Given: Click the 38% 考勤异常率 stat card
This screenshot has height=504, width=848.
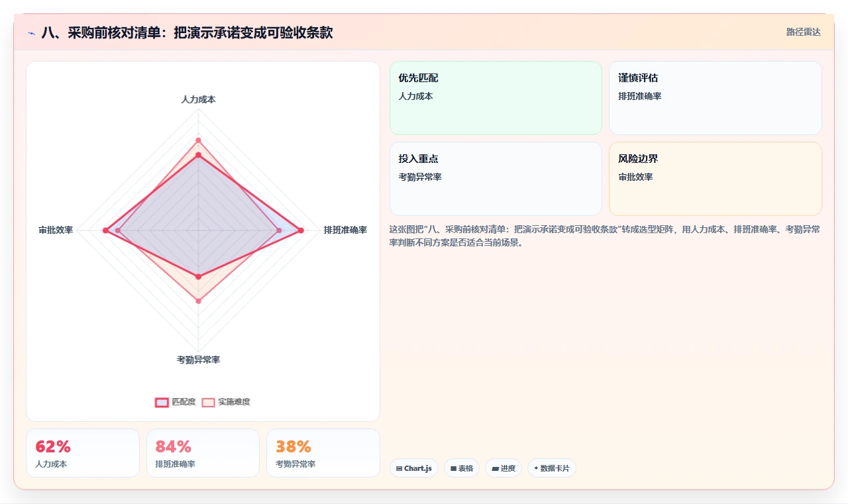Looking at the screenshot, I should (323, 453).
